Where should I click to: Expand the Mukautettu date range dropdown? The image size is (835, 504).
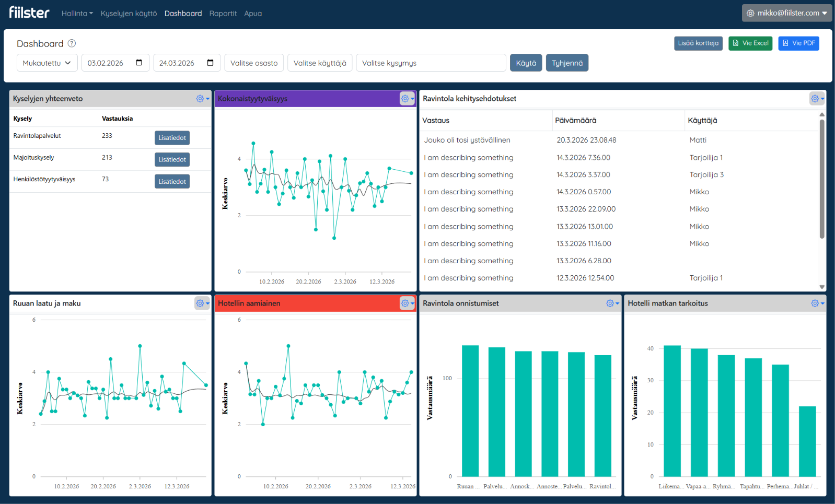47,63
